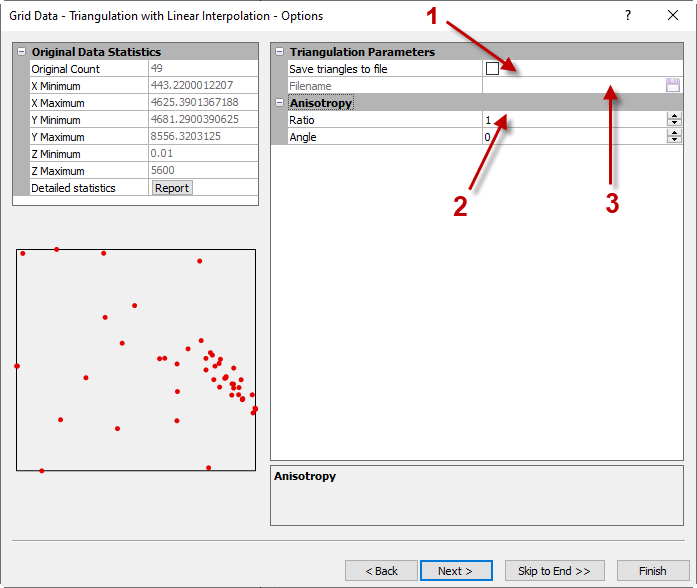The image size is (697, 588).
Task: Collapse Original Data Statistics section
Action: coord(21,52)
